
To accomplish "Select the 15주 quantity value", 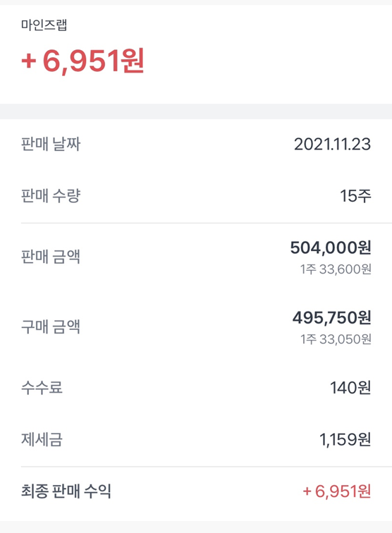I will pyautogui.click(x=355, y=196).
